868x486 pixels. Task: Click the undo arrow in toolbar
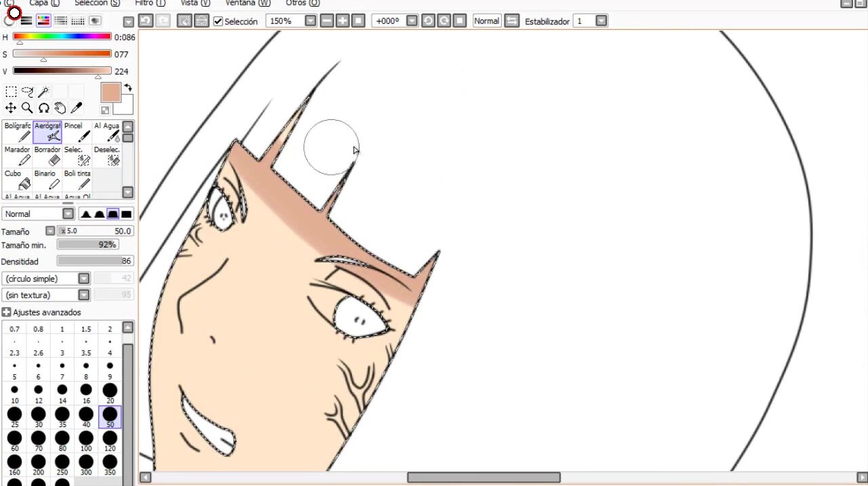tap(145, 21)
